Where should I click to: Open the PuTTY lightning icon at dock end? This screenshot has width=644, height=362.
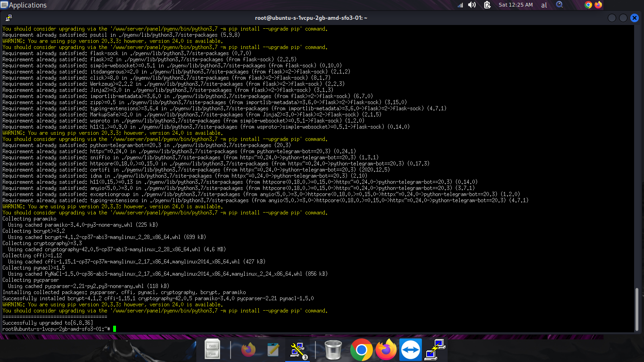tap(435, 350)
